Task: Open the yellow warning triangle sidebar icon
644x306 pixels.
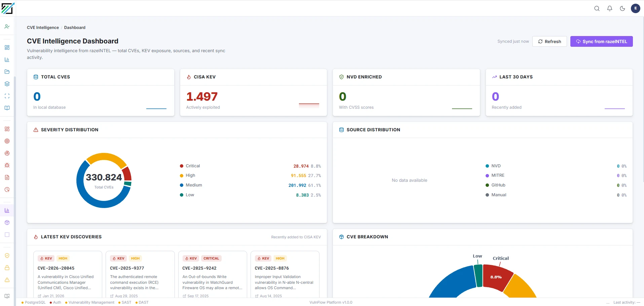Action: (x=7, y=280)
